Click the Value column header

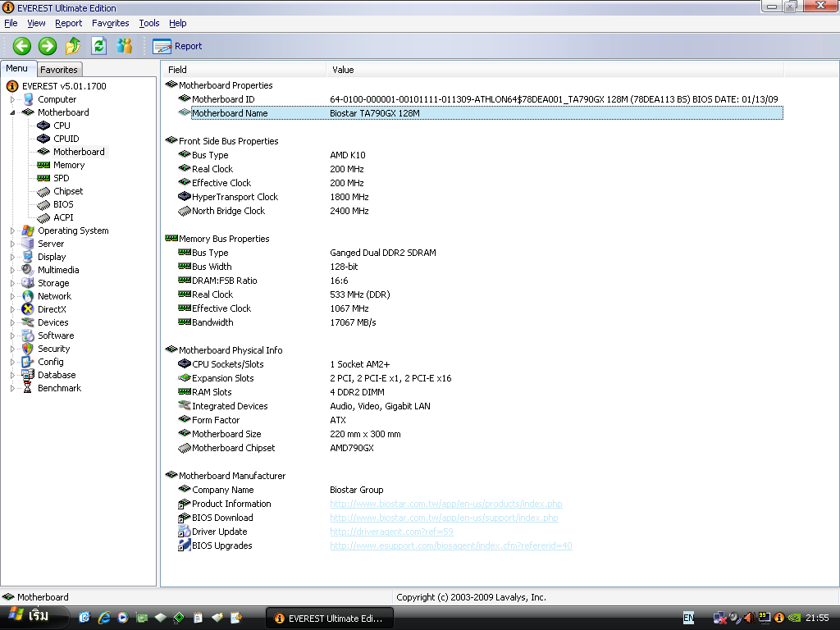tap(555, 70)
